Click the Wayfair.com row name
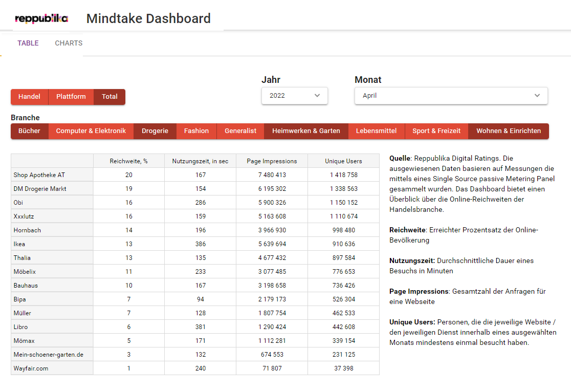 [x=31, y=368]
